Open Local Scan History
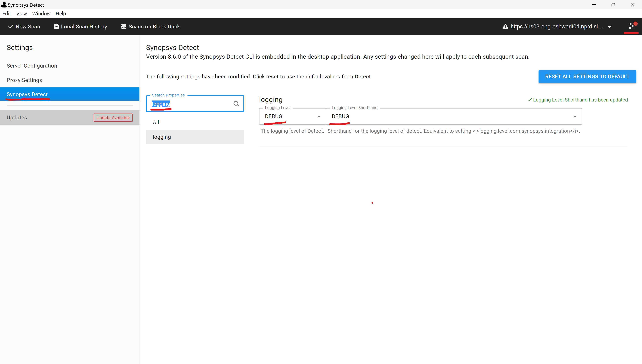 tap(81, 26)
